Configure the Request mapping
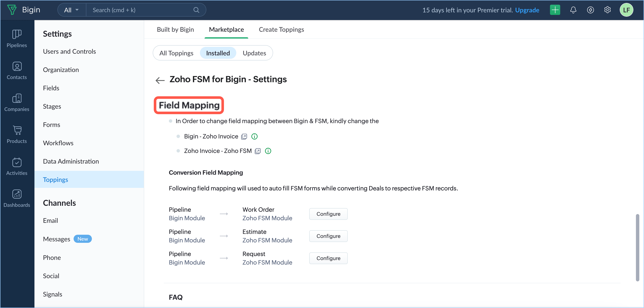Viewport: 644px width, 308px height. tap(328, 258)
